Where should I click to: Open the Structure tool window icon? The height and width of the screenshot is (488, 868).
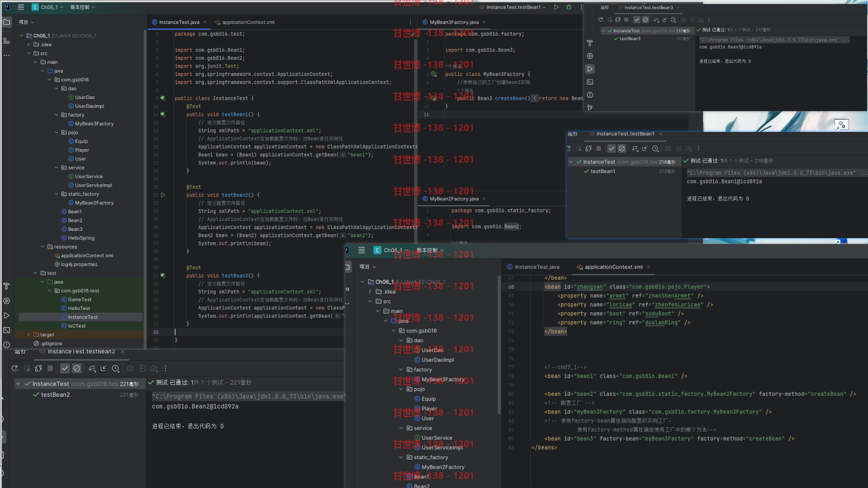(x=6, y=41)
